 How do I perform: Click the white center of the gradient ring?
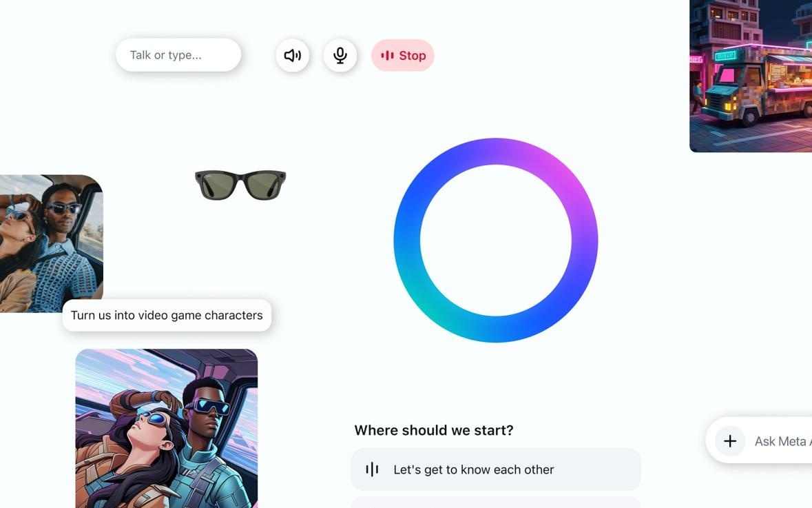point(496,240)
